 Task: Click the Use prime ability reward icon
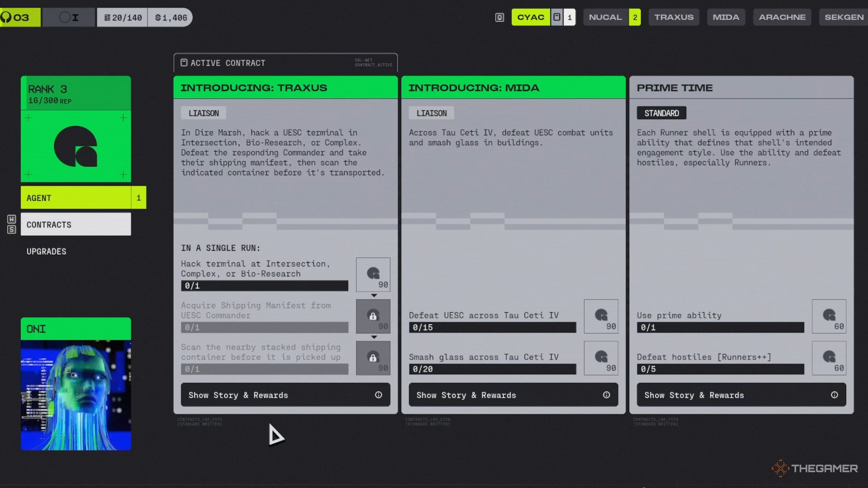pyautogui.click(x=829, y=316)
